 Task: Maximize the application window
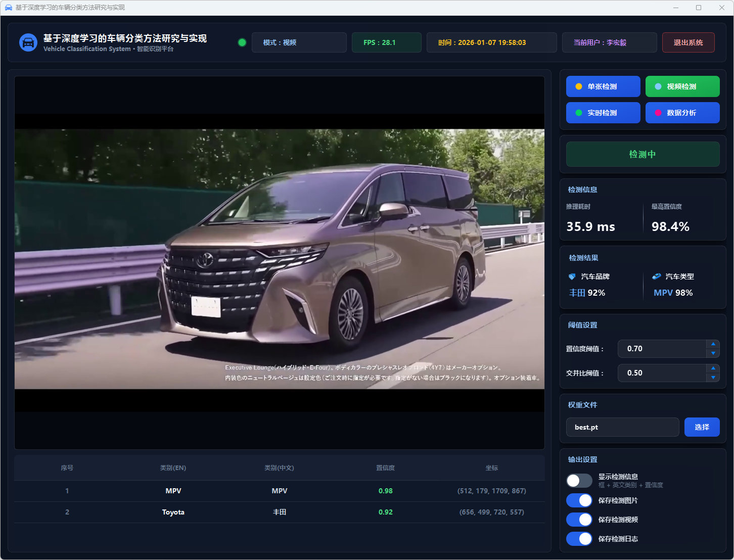[699, 8]
